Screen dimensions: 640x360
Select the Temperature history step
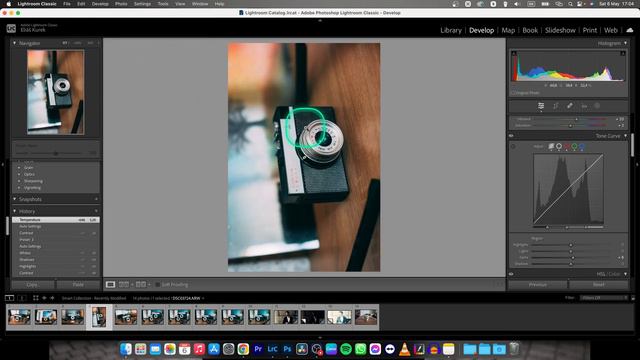[56, 220]
